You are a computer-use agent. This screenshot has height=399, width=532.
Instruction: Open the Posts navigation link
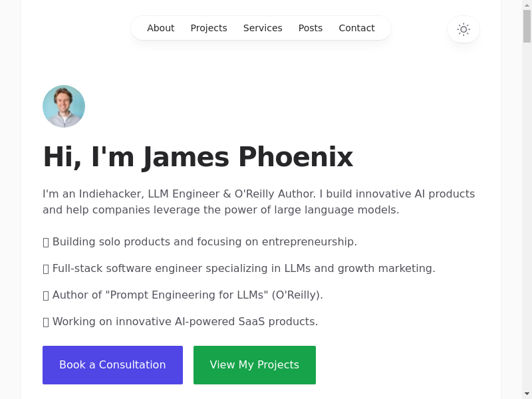coord(311,28)
